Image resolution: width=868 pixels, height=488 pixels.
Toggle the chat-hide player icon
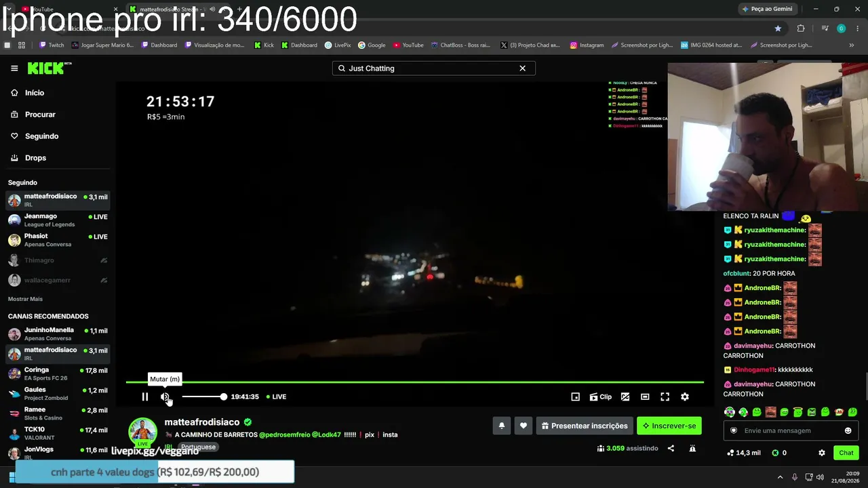click(625, 396)
